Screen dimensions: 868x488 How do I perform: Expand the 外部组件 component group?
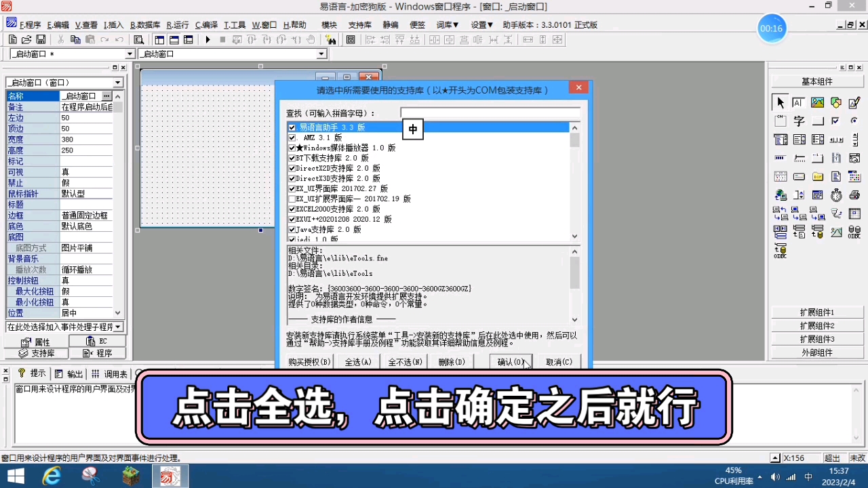(x=816, y=352)
